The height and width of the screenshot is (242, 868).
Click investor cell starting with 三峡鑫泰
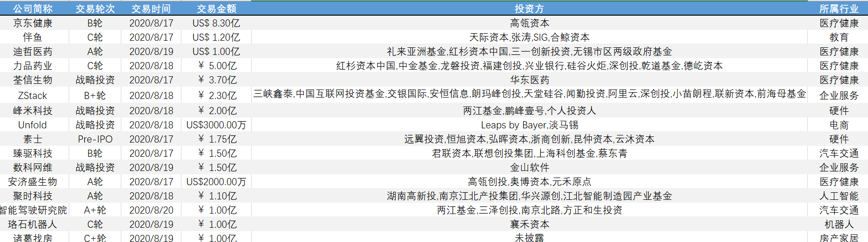(x=529, y=94)
